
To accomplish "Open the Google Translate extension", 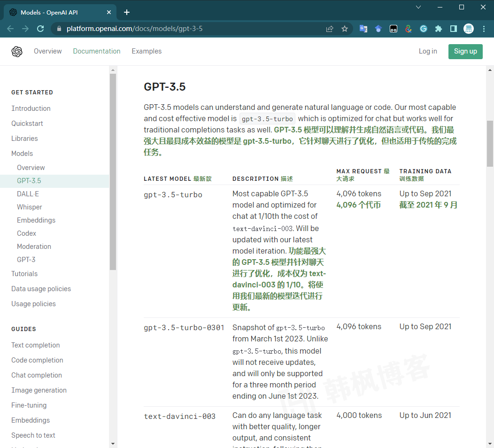I will (363, 29).
